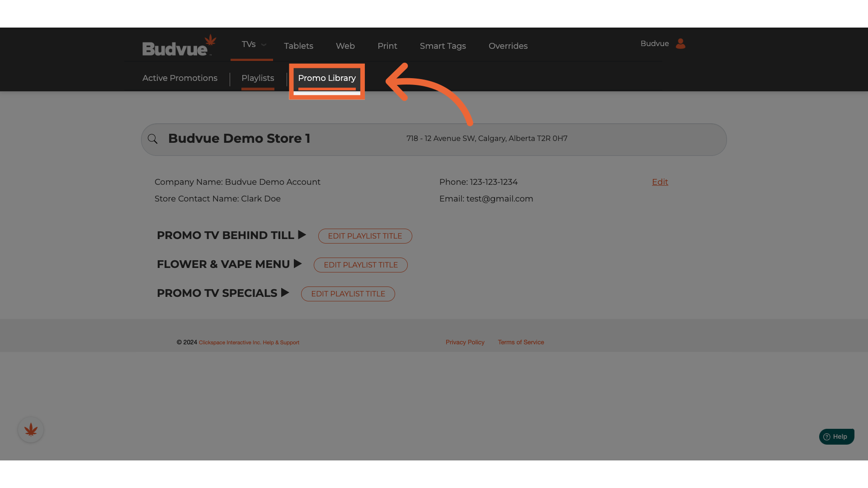Image resolution: width=868 pixels, height=488 pixels.
Task: Expand the Flower & Vape Menu playlist
Action: coord(297,264)
